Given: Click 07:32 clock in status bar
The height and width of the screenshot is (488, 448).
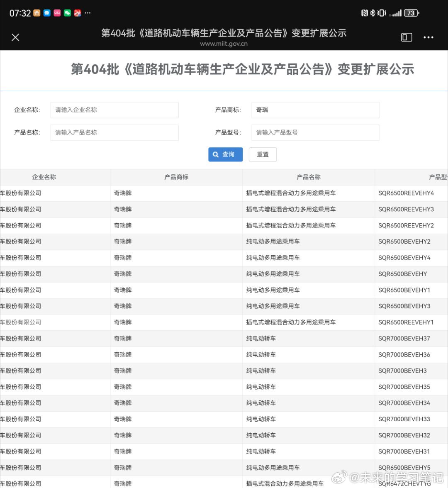Looking at the screenshot, I should click(20, 13).
